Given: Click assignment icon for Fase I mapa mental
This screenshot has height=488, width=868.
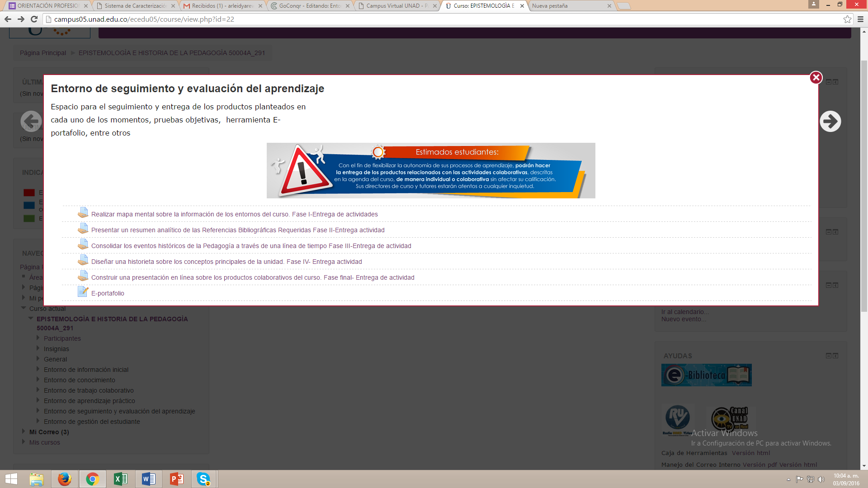Looking at the screenshot, I should (83, 213).
